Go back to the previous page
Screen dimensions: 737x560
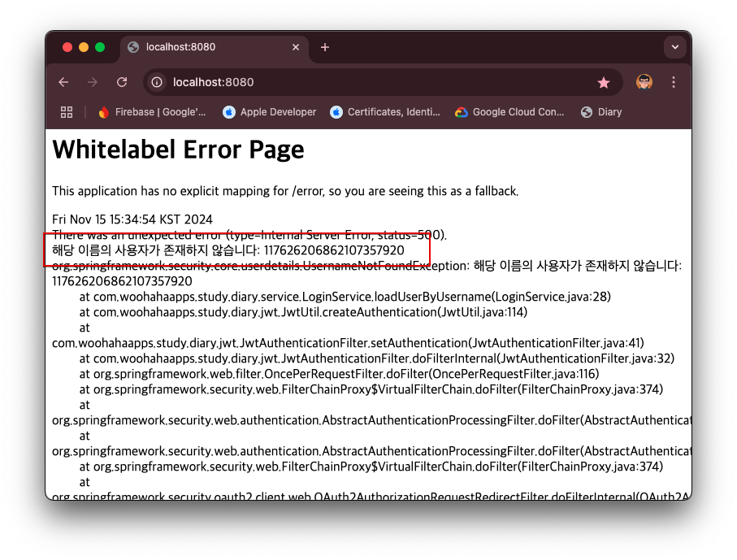(x=63, y=82)
